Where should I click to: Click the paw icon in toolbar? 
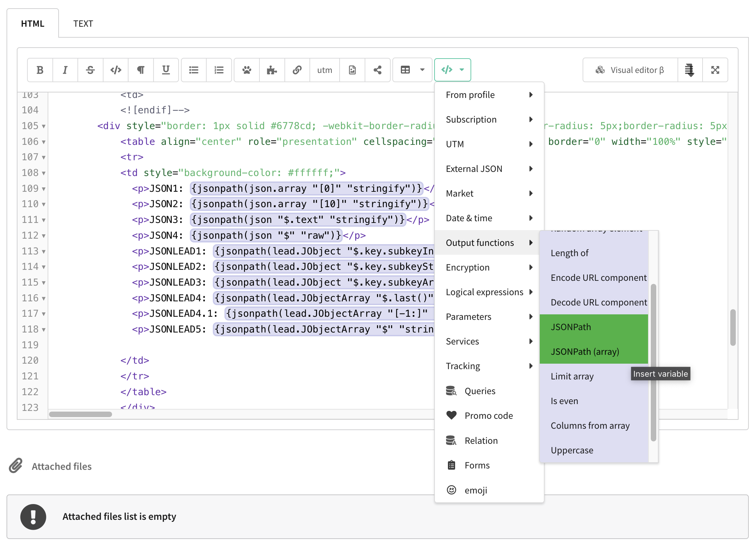(247, 70)
